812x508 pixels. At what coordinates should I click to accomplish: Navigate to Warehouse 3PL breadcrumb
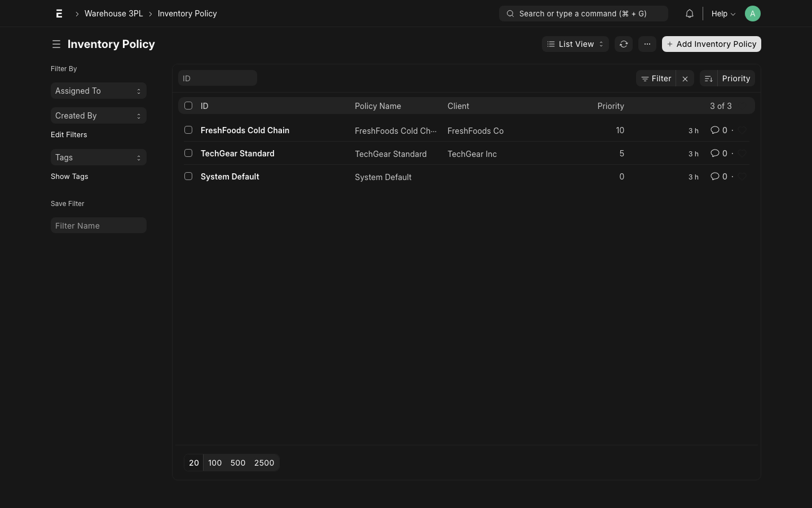(113, 14)
